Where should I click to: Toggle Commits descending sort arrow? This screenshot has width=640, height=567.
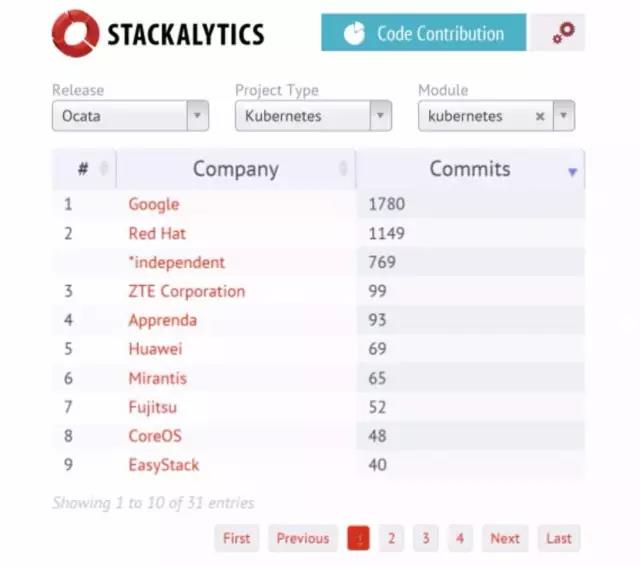click(572, 172)
